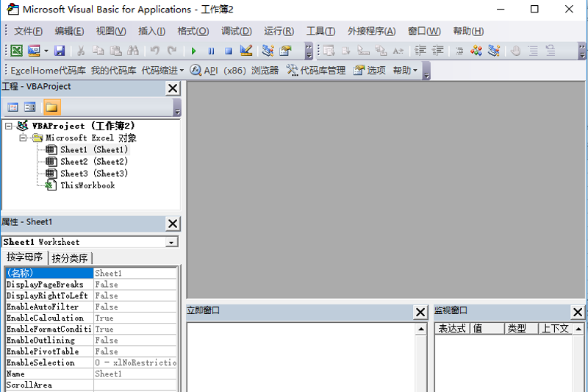Click the Break pause icon
Image resolution: width=588 pixels, height=392 pixels.
pos(211,51)
